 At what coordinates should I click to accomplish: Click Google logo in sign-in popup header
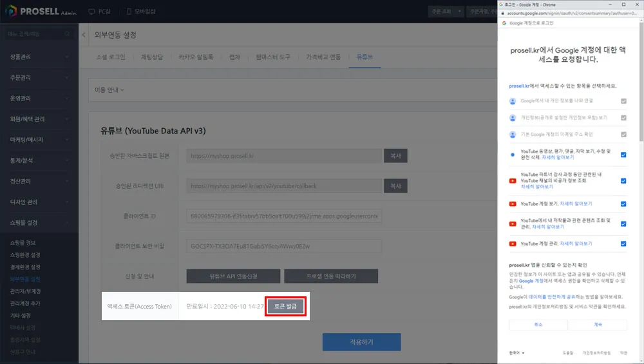click(x=504, y=23)
